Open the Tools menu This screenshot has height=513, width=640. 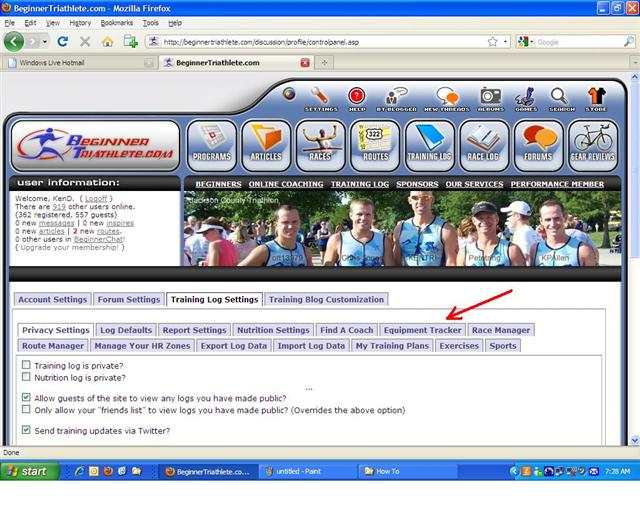(150, 23)
